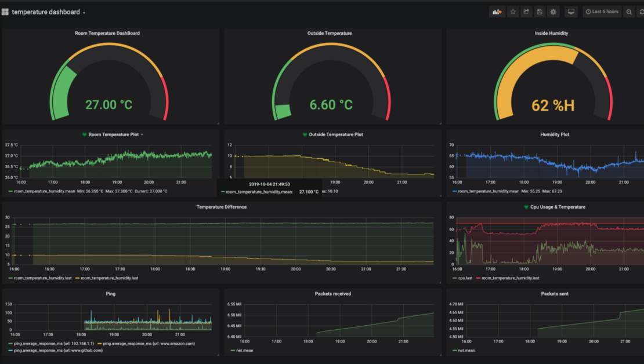Toggle net.mean series in Packets received legend
The image size is (644, 364).
click(x=244, y=351)
